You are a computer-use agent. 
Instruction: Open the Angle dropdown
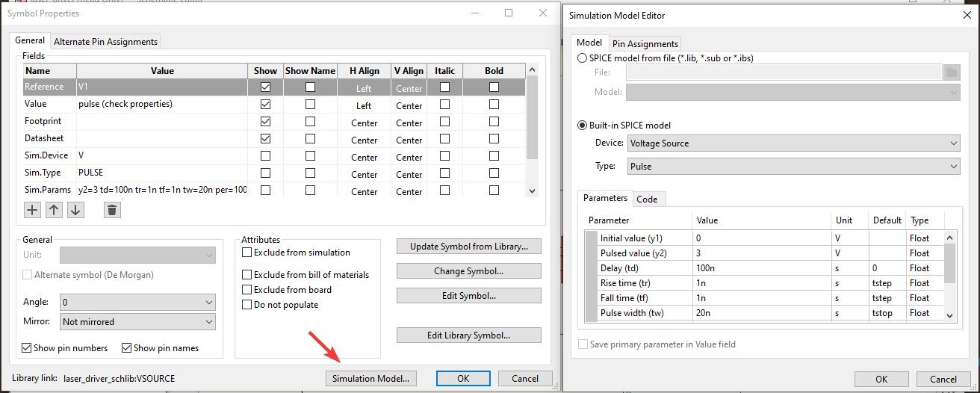[x=137, y=303]
